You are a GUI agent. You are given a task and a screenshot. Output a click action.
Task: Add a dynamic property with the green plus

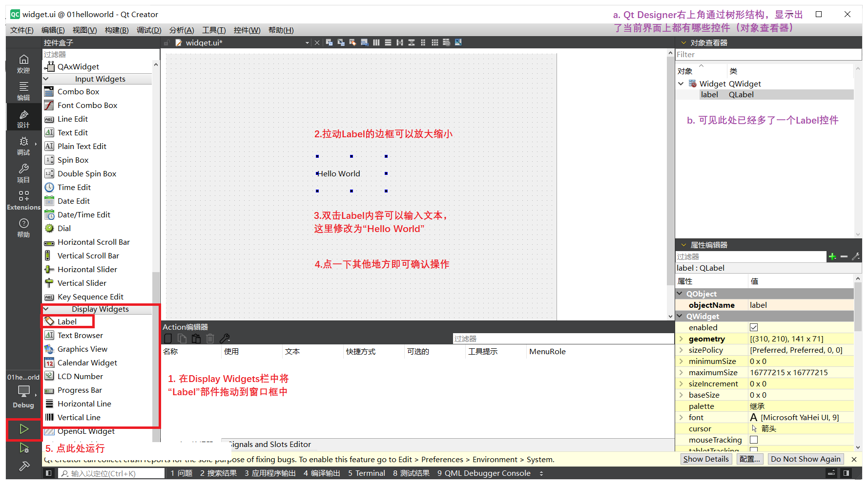[832, 256]
